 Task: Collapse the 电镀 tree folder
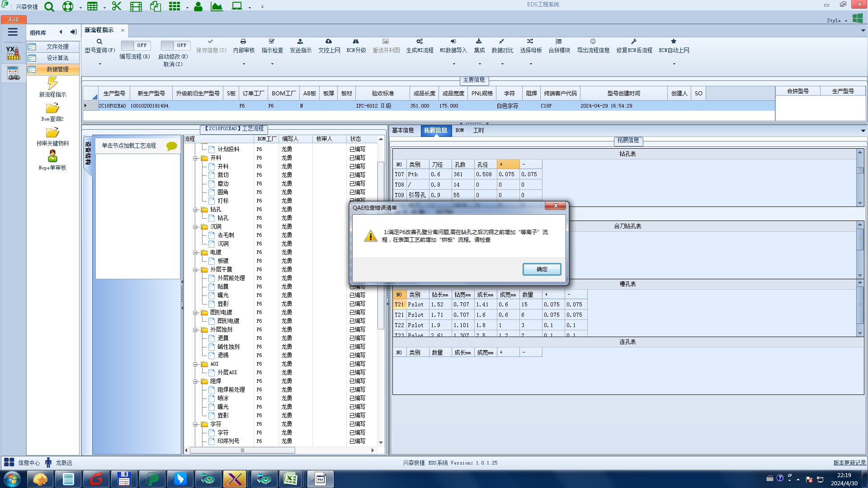(195, 253)
